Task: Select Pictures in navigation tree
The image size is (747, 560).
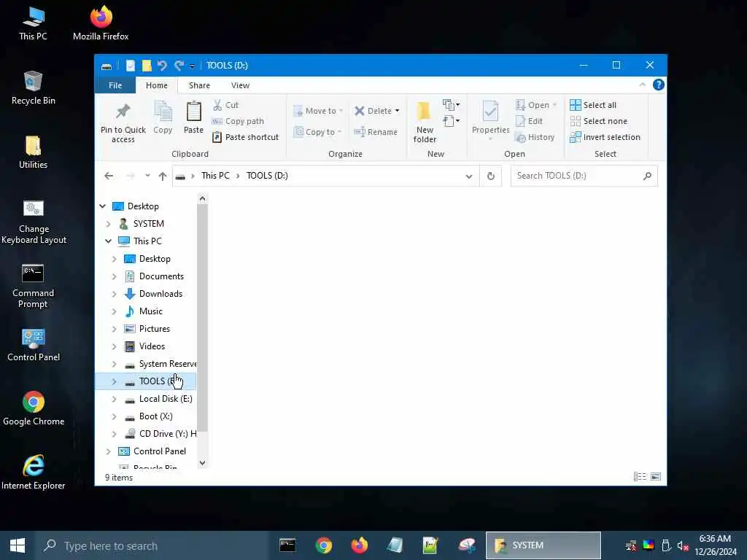Action: 154,329
